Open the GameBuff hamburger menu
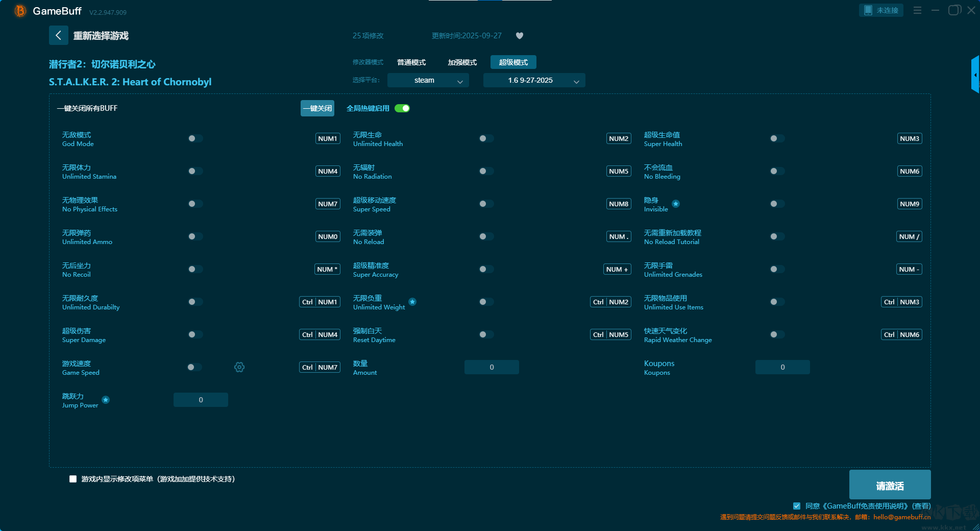Screen dimensions: 980x531 click(x=917, y=10)
